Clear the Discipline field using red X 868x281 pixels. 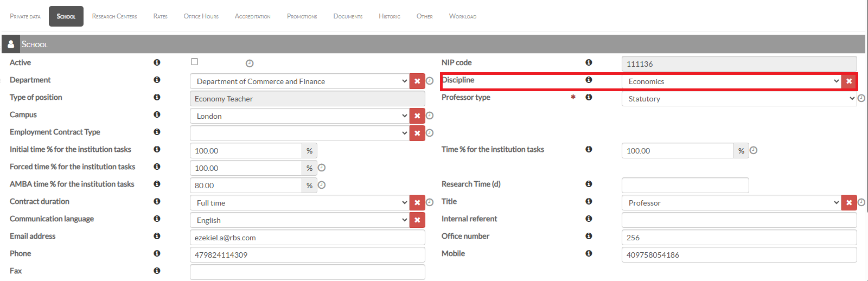click(849, 81)
